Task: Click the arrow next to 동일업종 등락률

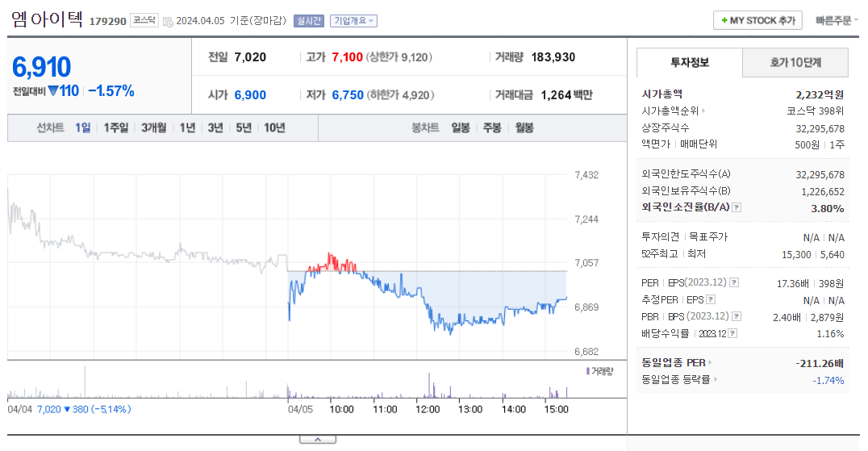Action: coord(716,380)
